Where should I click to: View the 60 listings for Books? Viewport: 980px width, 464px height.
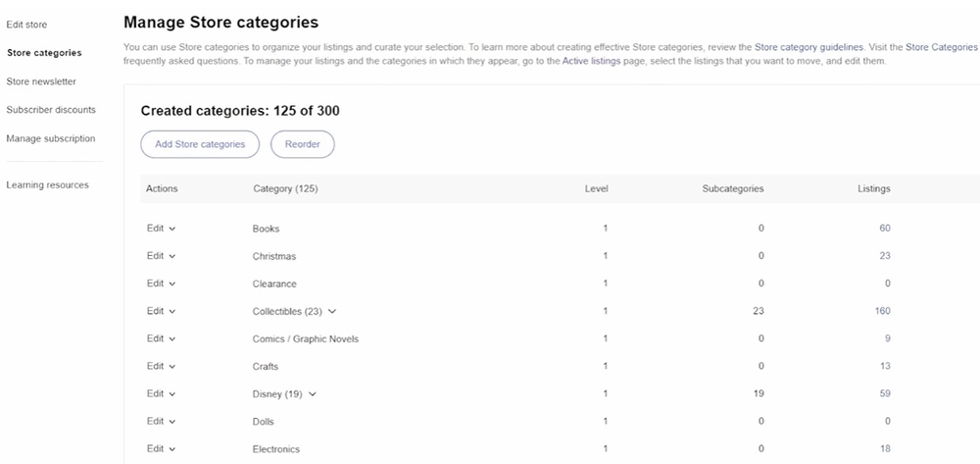click(x=885, y=229)
